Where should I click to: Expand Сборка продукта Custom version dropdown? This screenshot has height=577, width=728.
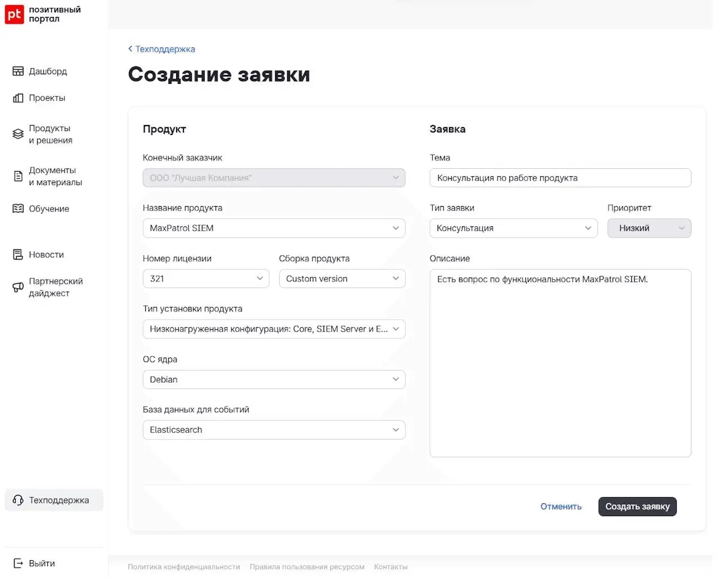342,279
